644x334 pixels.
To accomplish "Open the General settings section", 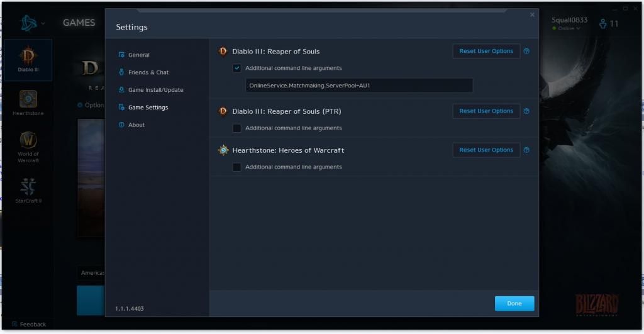I will tap(139, 55).
